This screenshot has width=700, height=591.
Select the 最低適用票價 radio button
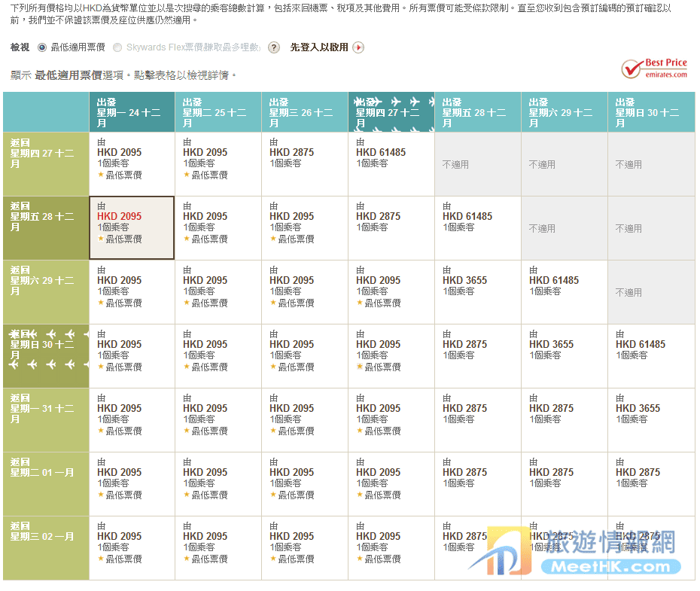tap(42, 47)
